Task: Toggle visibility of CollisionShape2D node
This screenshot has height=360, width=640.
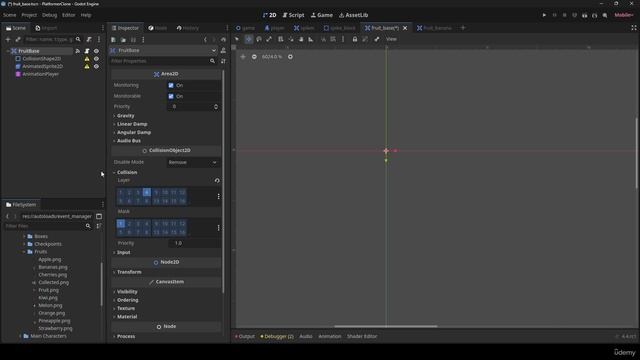Action: click(x=96, y=59)
